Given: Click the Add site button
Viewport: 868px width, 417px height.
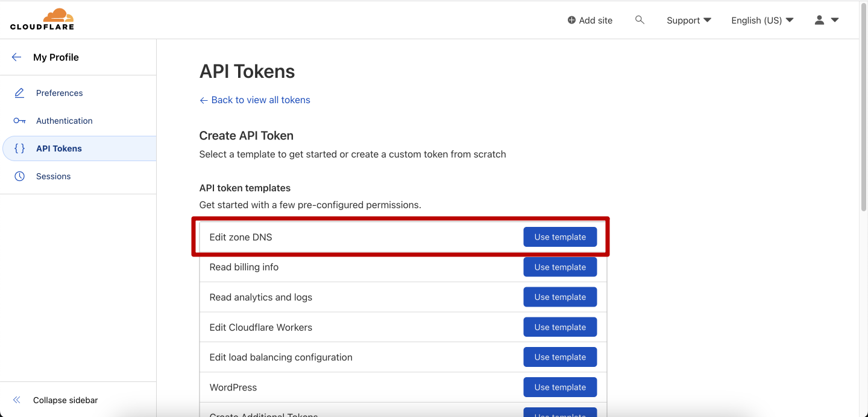Looking at the screenshot, I should 590,21.
